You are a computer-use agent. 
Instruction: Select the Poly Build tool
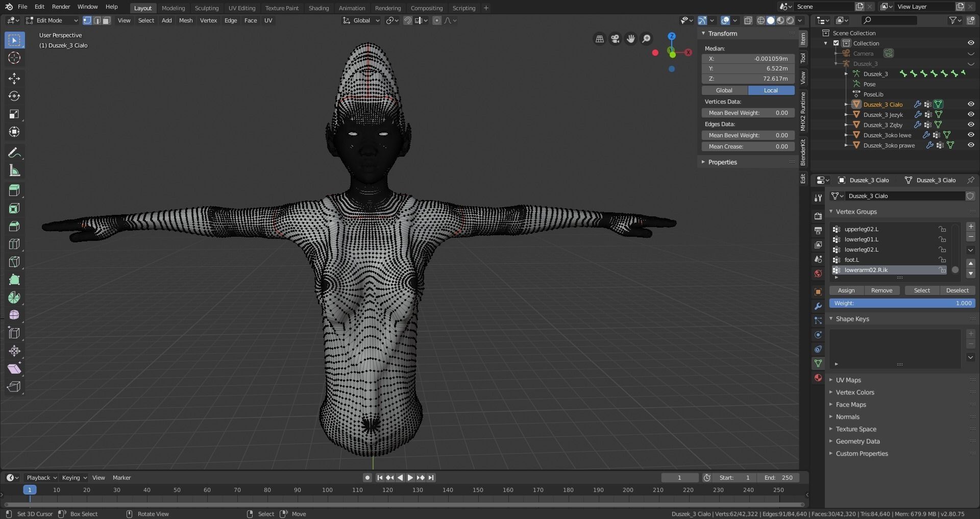[x=14, y=280]
